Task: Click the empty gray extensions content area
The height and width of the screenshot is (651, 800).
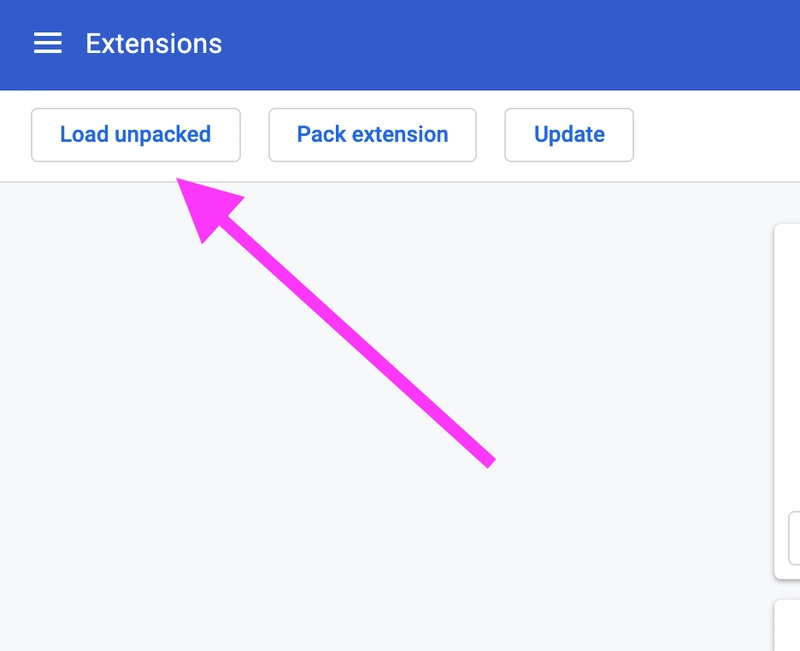Action: (357, 536)
